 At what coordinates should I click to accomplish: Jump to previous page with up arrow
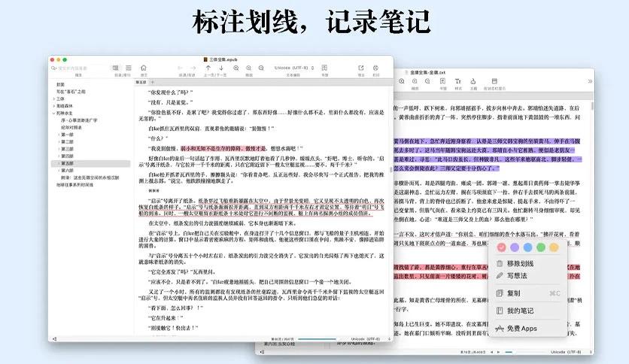208,68
